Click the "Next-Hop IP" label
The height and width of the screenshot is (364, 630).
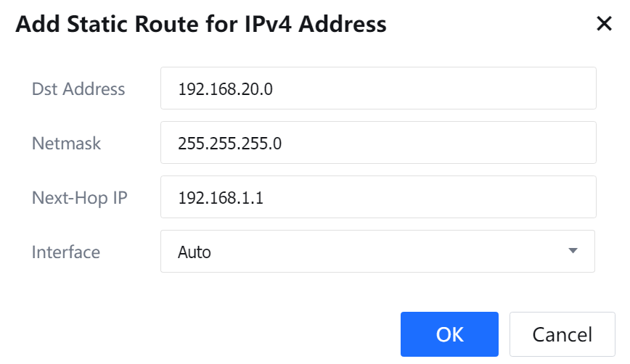click(80, 197)
